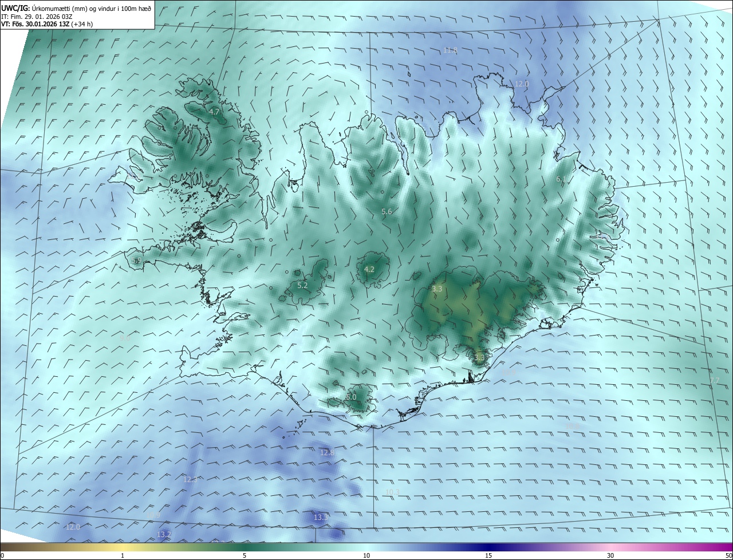Click the 5 tick label on the color scale
Viewport: 733px width, 560px height.
245,555
